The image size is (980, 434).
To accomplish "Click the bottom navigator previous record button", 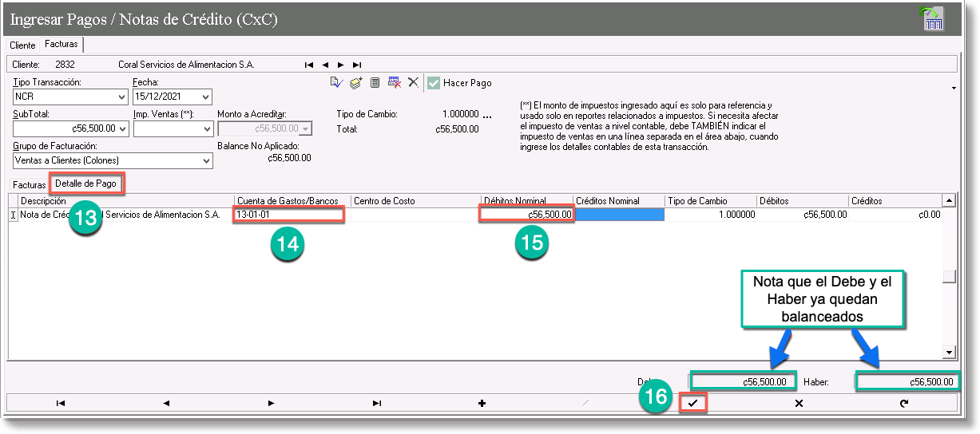I will pyautogui.click(x=166, y=403).
